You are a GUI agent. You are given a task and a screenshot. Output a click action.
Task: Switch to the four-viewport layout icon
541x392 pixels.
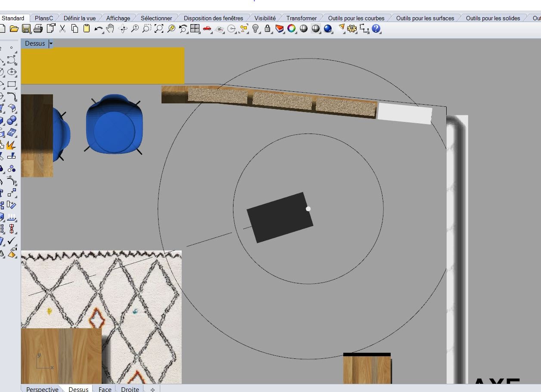tap(195, 29)
